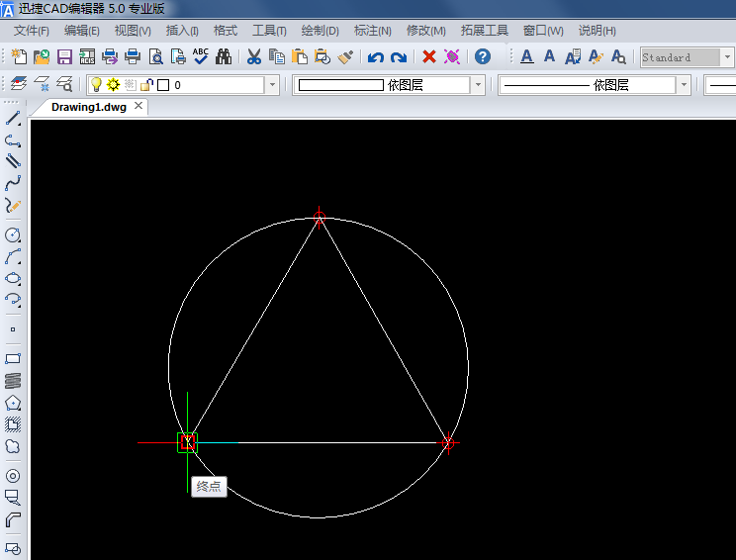Toggle the layer lock padlock icon

point(146,85)
